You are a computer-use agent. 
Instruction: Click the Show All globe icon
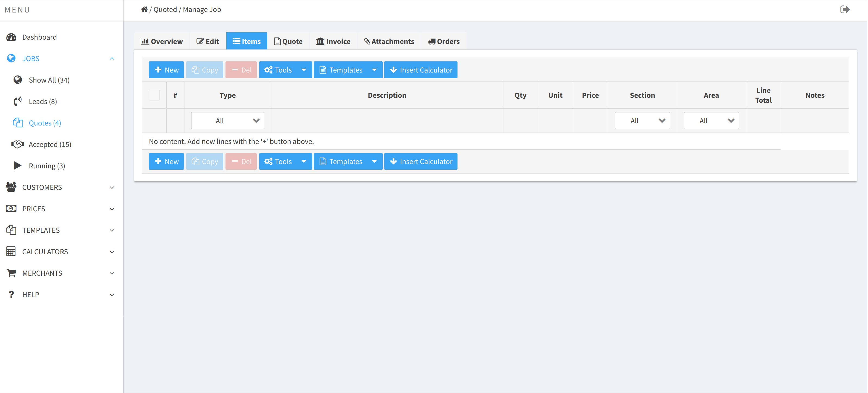[17, 80]
